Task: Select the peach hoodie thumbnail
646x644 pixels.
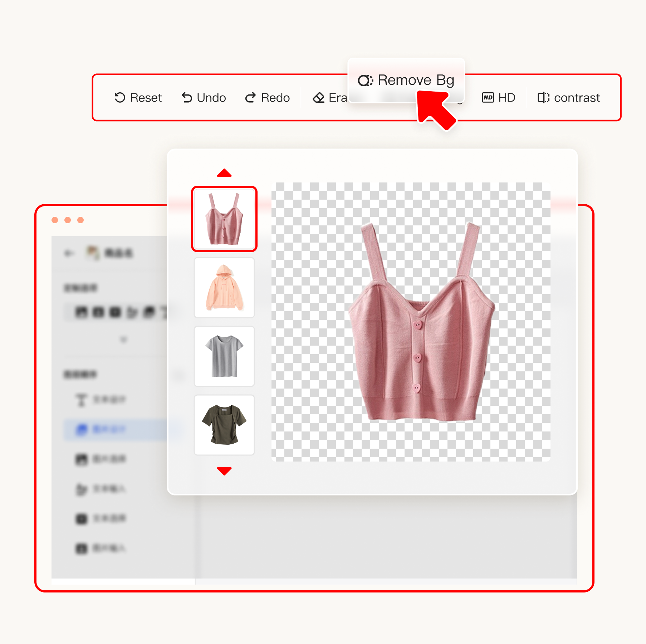Action: 224,288
